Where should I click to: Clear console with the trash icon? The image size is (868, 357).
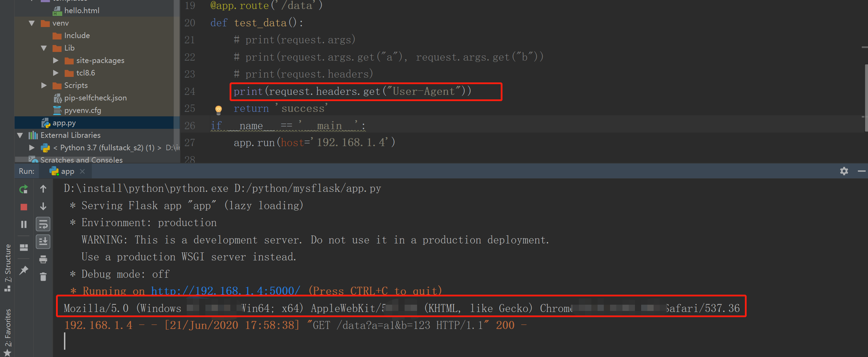click(43, 277)
